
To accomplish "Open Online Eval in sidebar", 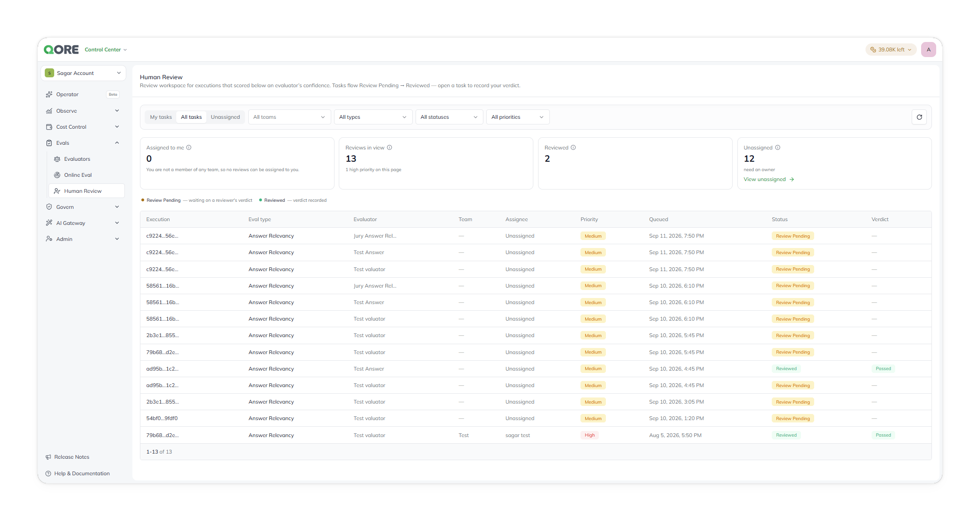I will coord(86,175).
